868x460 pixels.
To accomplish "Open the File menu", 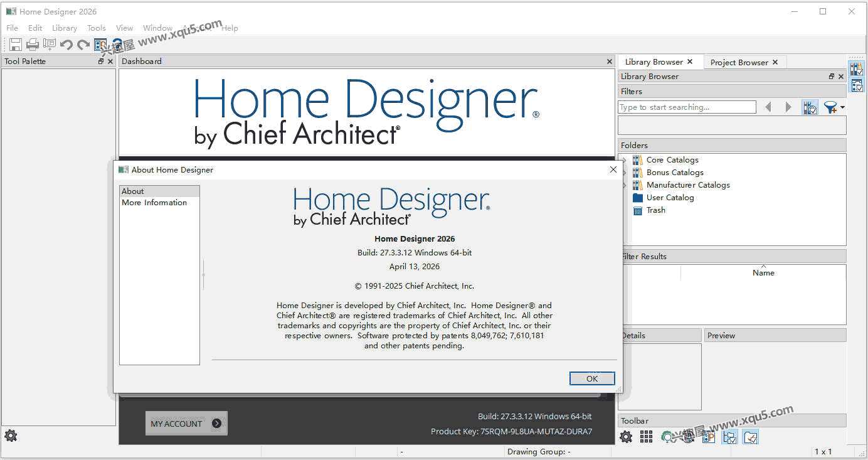I will 13,28.
